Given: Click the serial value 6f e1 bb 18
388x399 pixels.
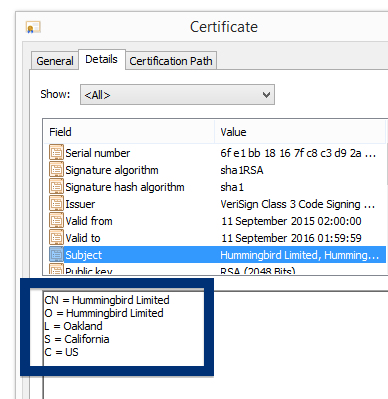Looking at the screenshot, I should click(298, 153).
